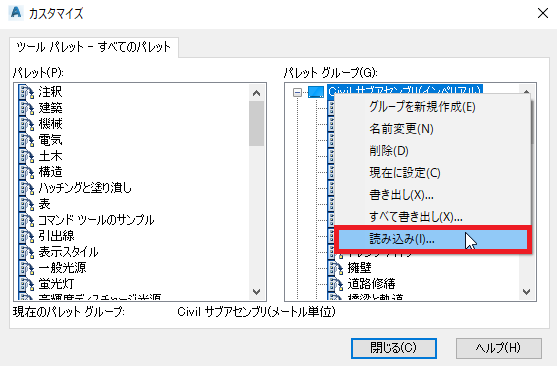Select 建築 in the palette list

pos(50,108)
